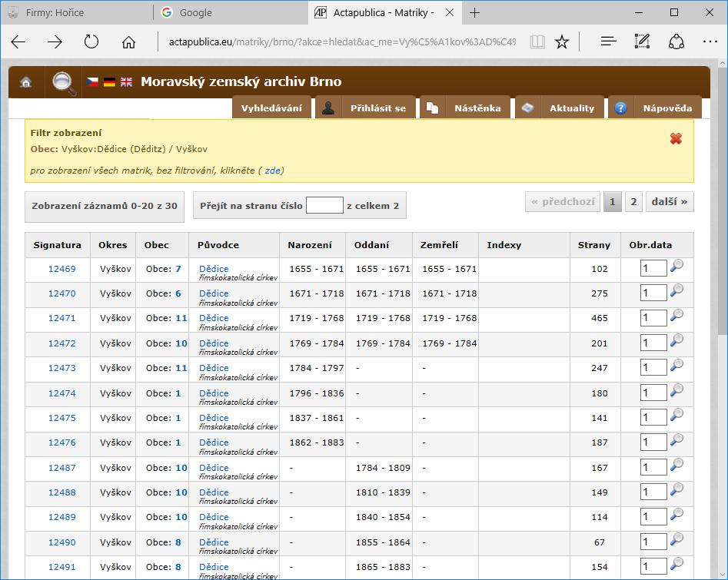Image resolution: width=728 pixels, height=580 pixels.
Task: Remove the filter with the red X
Action: click(676, 138)
